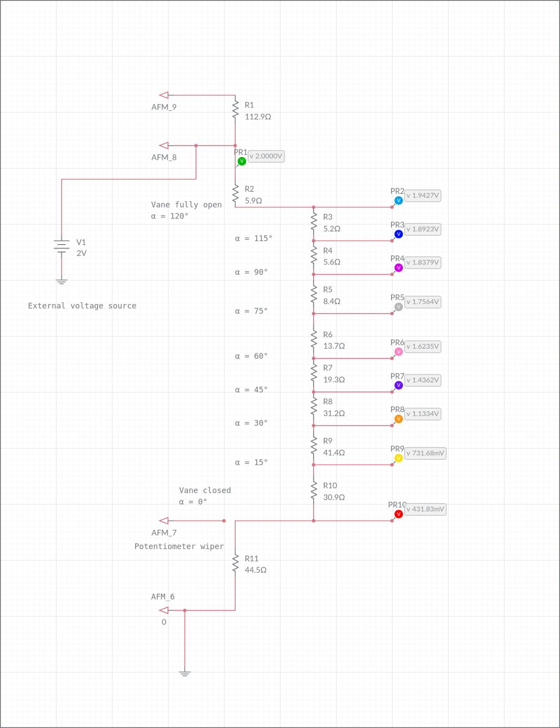This screenshot has width=560, height=728.
Task: Click the ground symbol under V1
Action: point(61,281)
